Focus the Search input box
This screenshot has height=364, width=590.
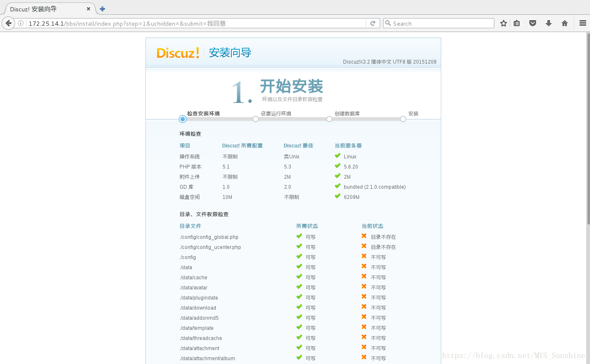coord(439,24)
